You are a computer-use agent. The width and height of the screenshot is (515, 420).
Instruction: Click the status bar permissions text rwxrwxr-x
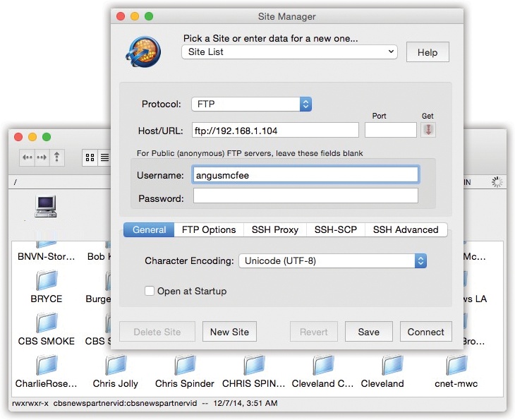click(30, 403)
